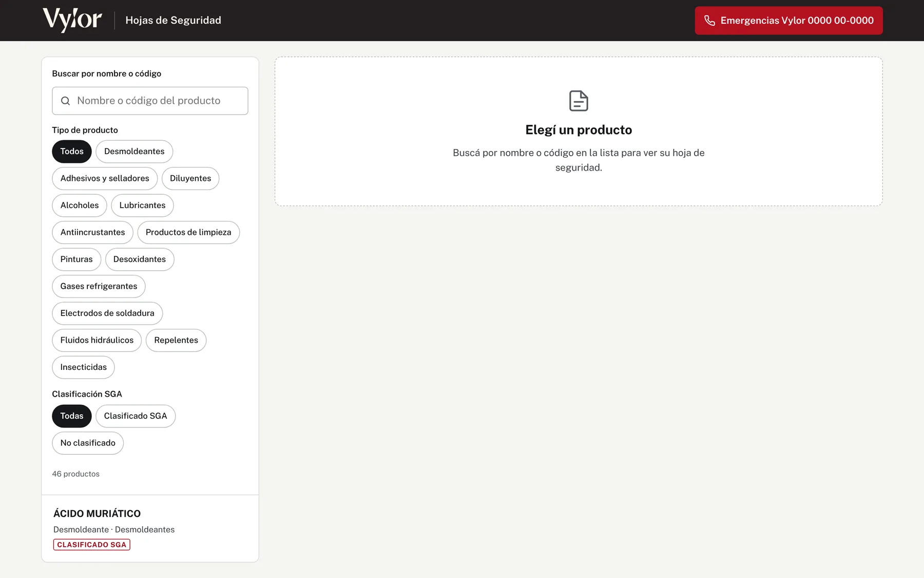Select Gases refrigerantes filter
The height and width of the screenshot is (578, 924).
tap(99, 286)
